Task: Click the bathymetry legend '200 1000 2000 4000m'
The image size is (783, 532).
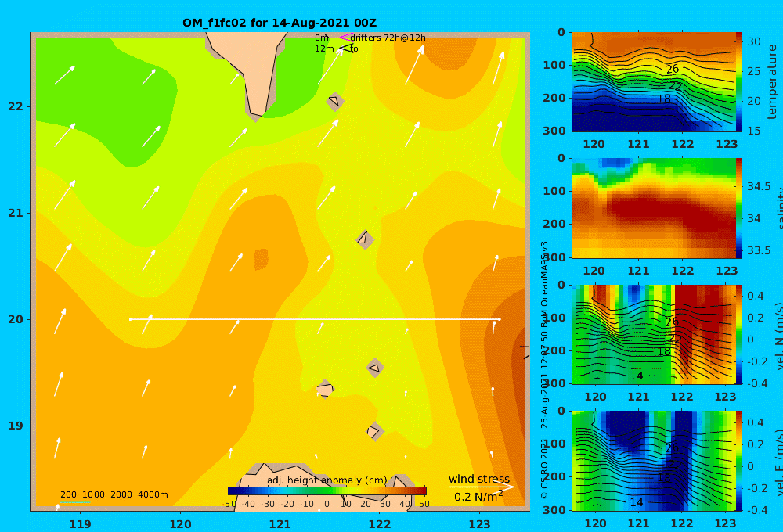Action: (114, 494)
